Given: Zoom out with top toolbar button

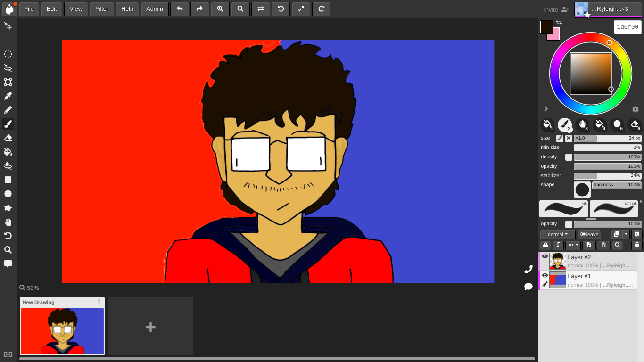Looking at the screenshot, I should [x=240, y=9].
